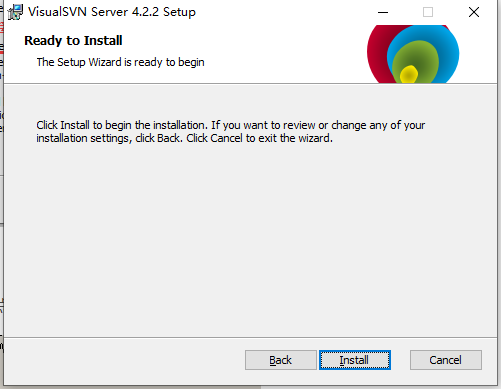Click the 'Click Install to begin' instruction text
501x389 pixels.
[231, 132]
